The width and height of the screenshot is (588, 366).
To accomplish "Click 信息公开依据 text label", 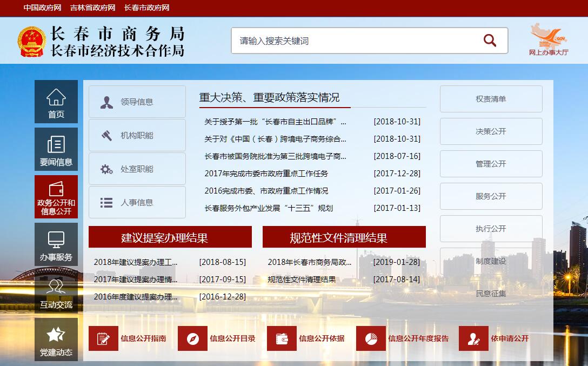I will coord(322,338).
